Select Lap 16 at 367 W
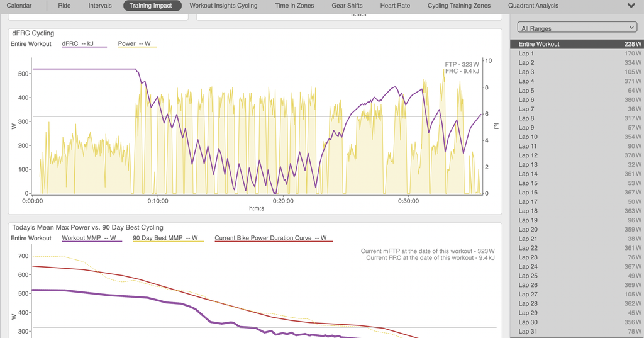 pos(577,193)
